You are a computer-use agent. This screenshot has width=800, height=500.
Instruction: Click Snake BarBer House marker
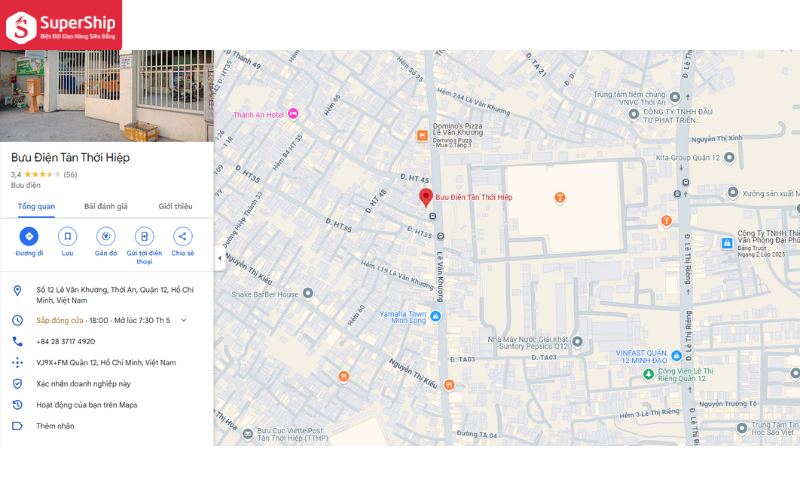[308, 293]
